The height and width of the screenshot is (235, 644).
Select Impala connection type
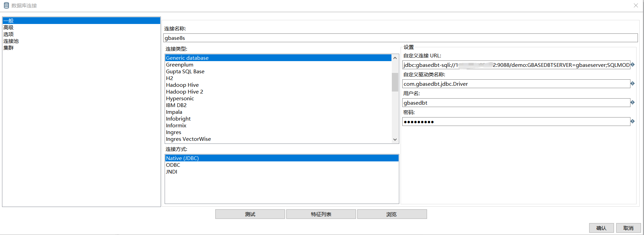point(278,112)
